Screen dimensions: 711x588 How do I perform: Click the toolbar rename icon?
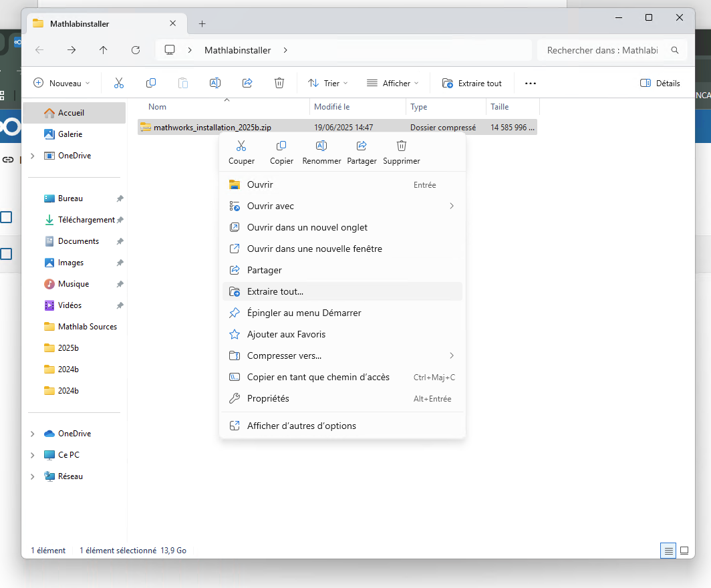click(215, 83)
